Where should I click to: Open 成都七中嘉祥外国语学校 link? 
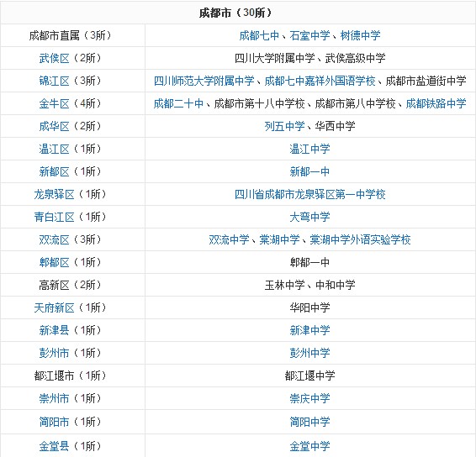coord(320,81)
